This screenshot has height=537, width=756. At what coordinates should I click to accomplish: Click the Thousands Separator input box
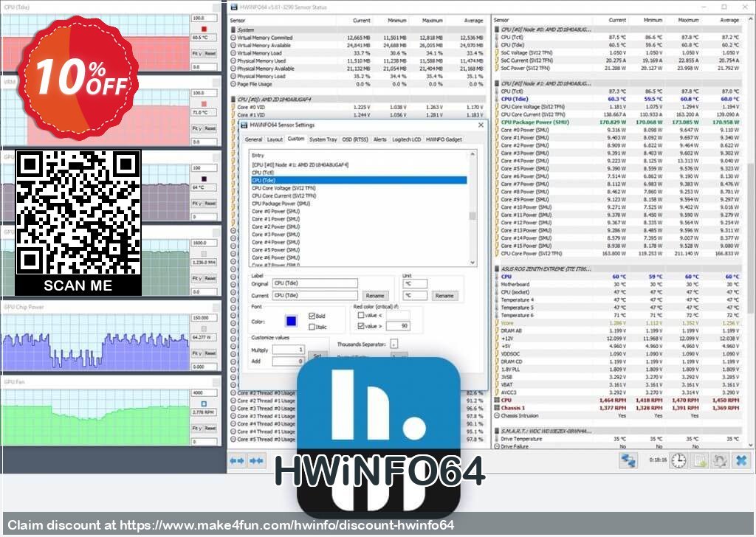394,344
